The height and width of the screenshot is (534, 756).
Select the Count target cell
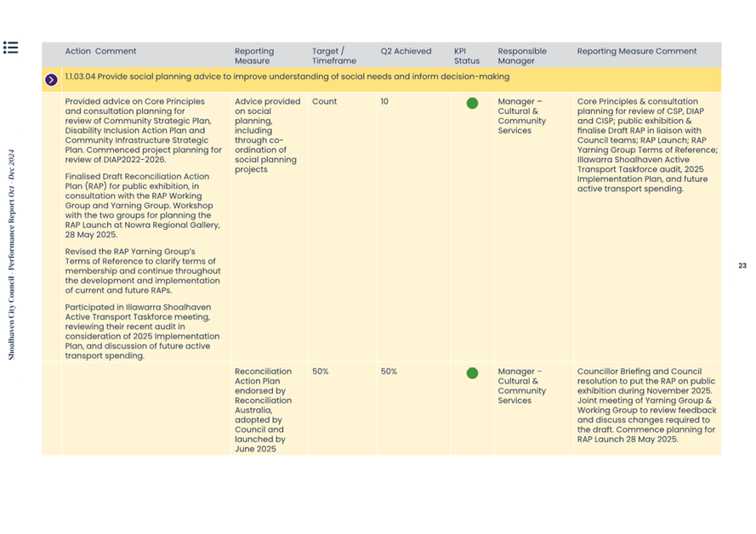[x=324, y=102]
